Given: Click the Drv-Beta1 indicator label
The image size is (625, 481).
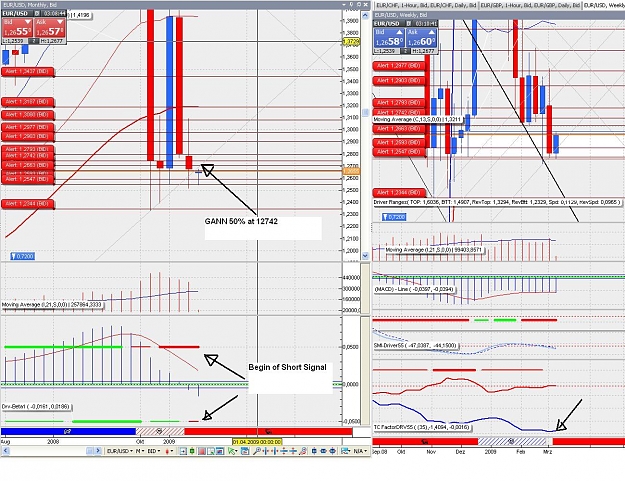Looking at the screenshot, I should (37, 407).
